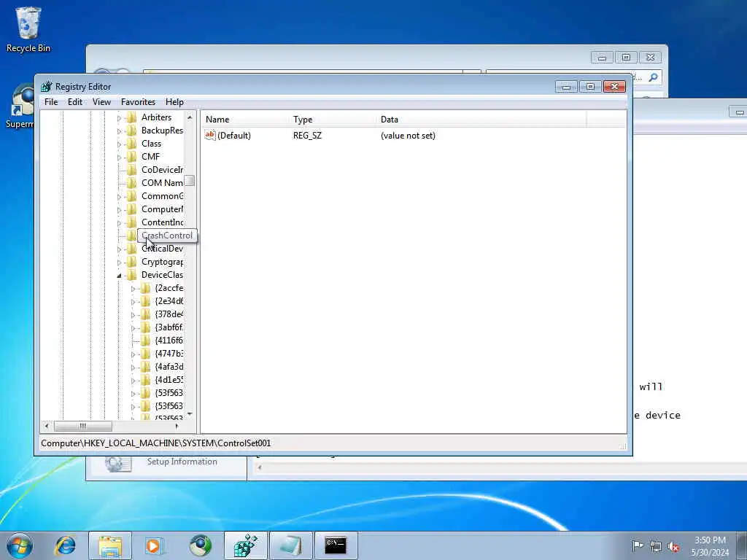Select the ComputerName key label
Viewport: 747px width, 560px height.
pos(162,209)
